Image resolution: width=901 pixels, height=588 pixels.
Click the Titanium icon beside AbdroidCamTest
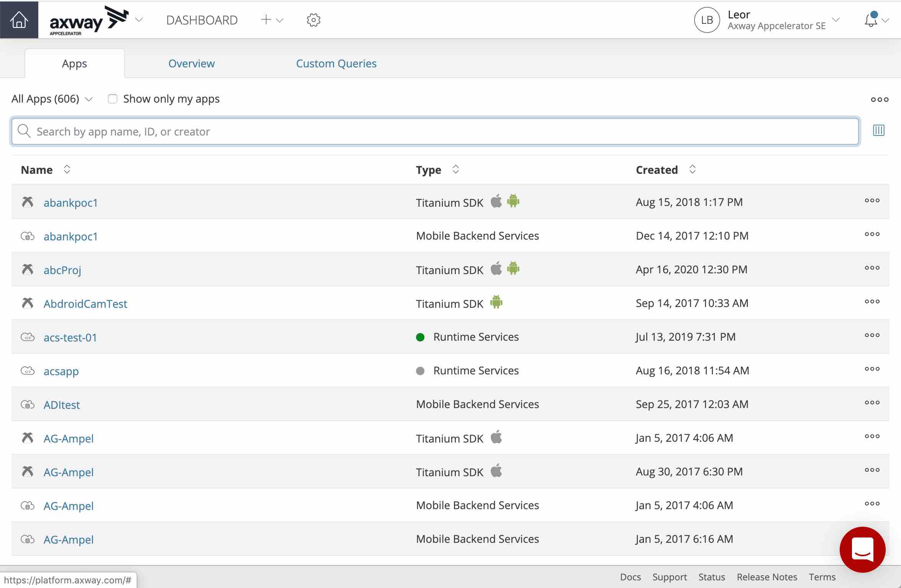28,303
